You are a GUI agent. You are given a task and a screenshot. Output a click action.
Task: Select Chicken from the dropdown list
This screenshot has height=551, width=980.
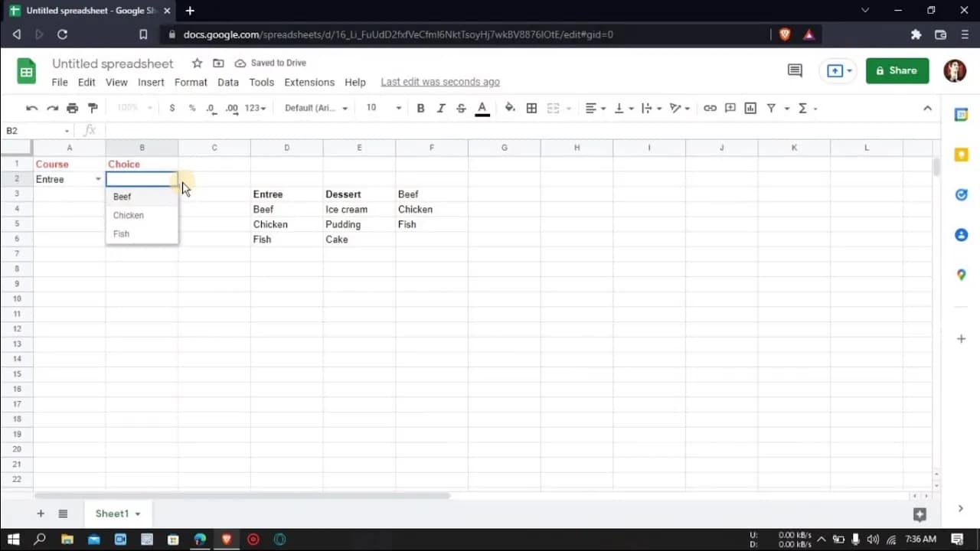[x=128, y=215]
